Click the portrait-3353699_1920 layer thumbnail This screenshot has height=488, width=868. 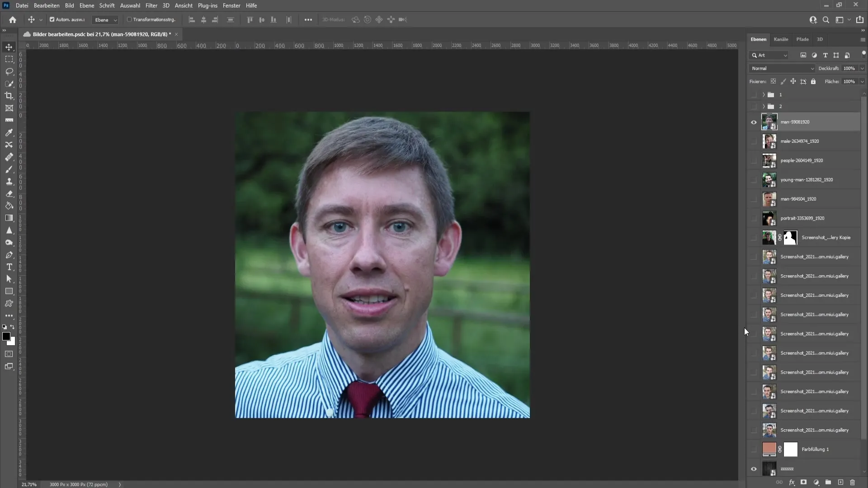769,218
